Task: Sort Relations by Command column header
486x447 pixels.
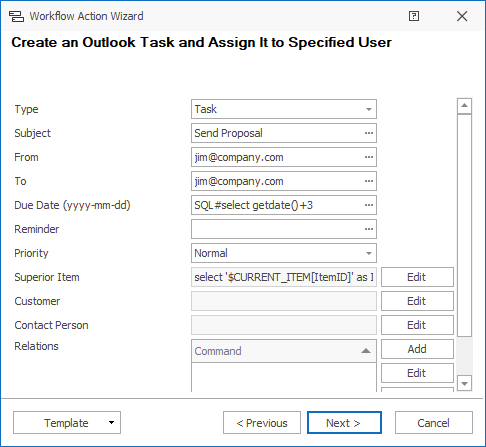Action: coord(284,351)
